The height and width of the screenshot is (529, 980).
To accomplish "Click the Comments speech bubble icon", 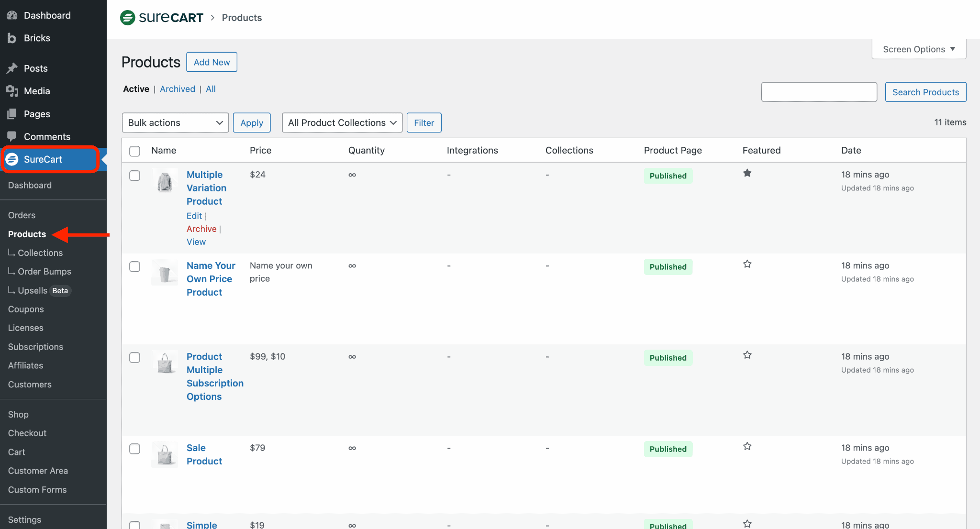I will coord(12,136).
